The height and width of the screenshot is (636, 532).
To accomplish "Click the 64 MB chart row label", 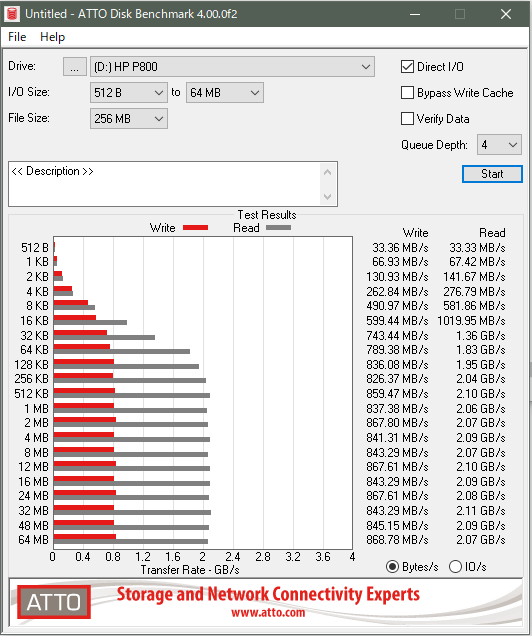I will pyautogui.click(x=33, y=540).
